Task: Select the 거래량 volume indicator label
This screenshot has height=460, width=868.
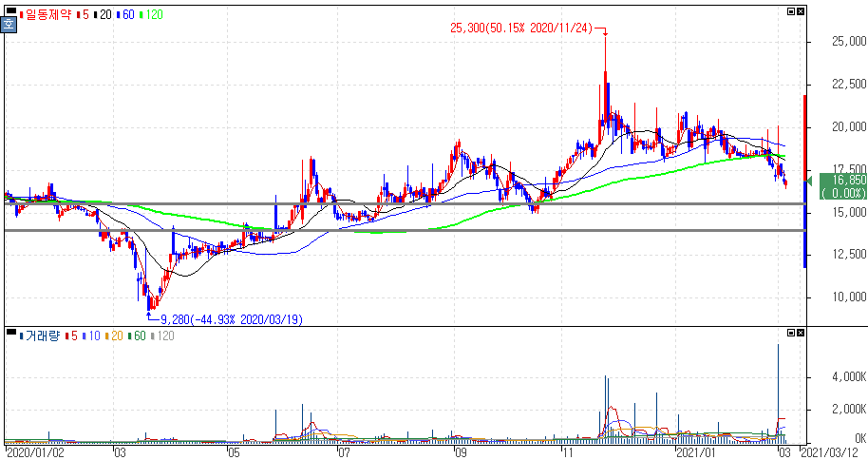Action: pyautogui.click(x=39, y=335)
